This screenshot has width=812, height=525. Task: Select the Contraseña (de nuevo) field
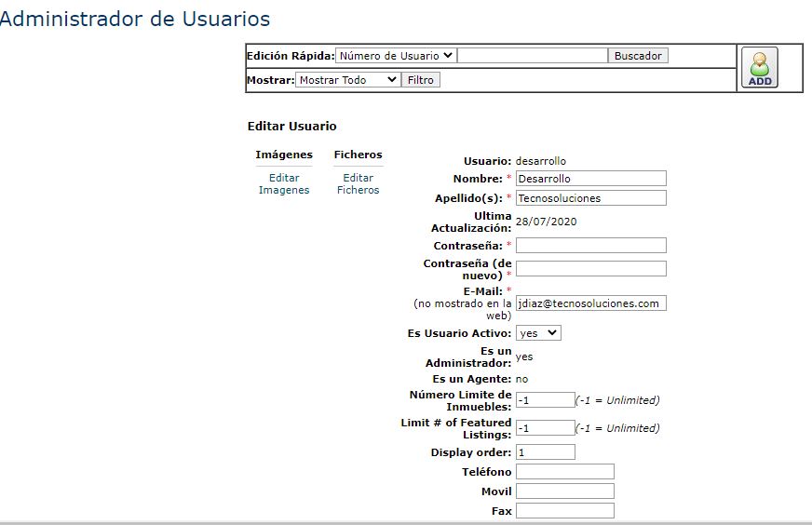coord(590,269)
